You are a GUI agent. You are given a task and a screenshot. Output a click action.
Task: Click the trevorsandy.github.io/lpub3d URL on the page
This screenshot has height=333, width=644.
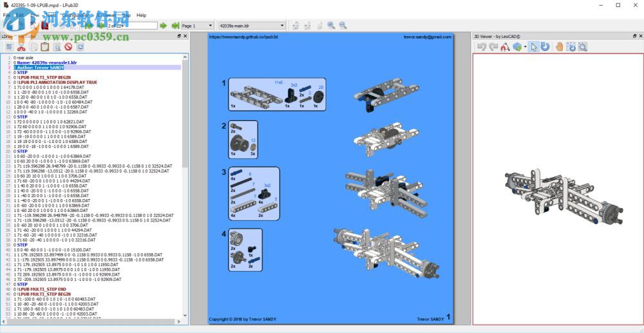(x=243, y=37)
